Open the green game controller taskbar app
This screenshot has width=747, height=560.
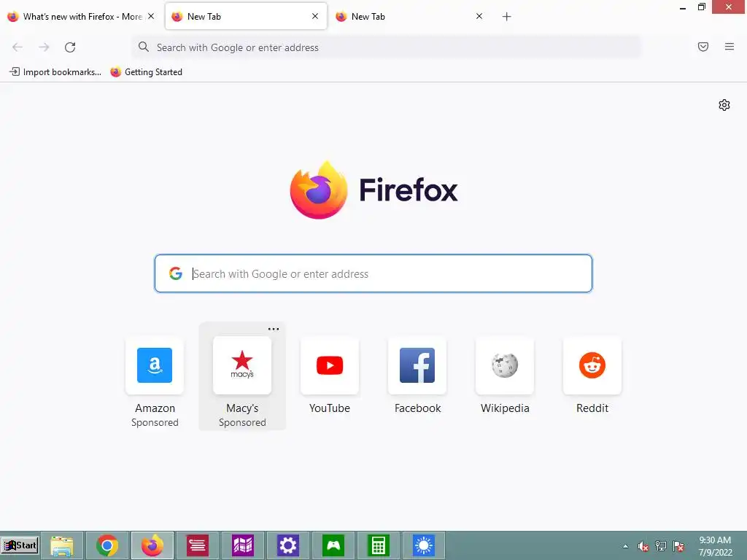[x=333, y=545]
